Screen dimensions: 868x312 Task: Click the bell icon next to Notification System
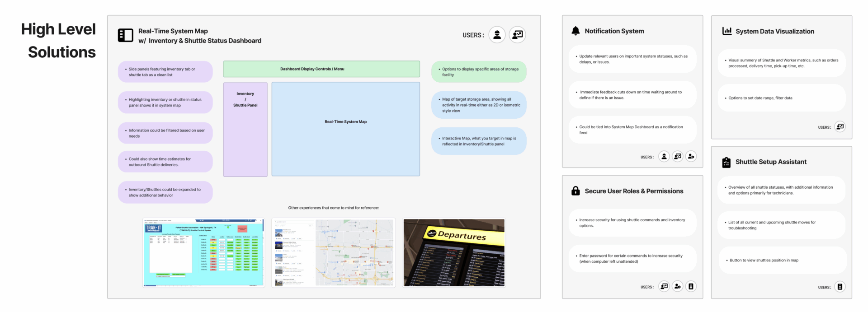[x=575, y=31]
